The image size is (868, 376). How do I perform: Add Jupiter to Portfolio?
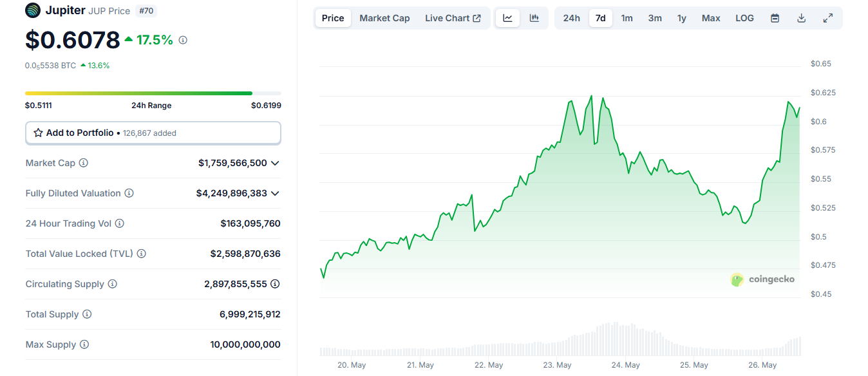point(153,133)
